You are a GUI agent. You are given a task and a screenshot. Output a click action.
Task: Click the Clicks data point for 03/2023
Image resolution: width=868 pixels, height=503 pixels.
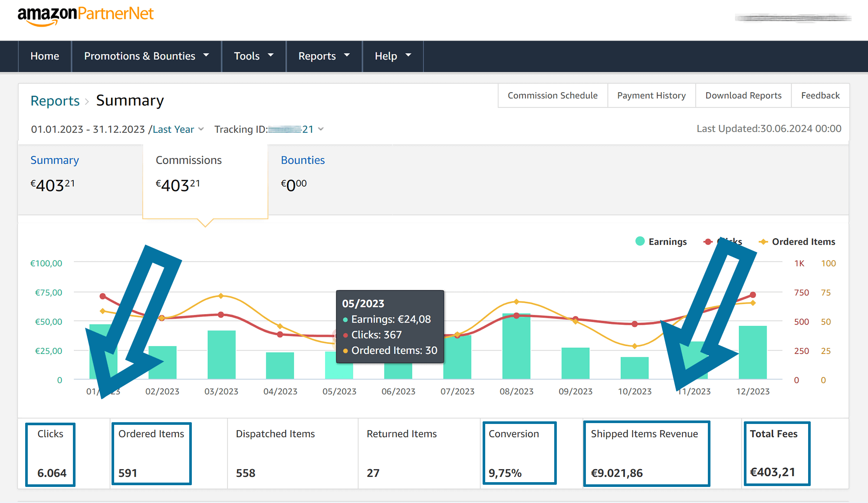pos(221,314)
